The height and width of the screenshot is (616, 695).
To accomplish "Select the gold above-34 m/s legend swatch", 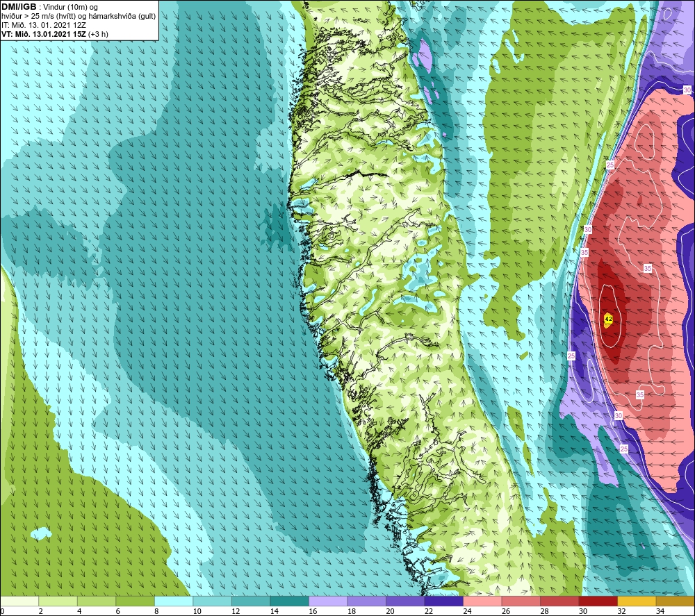I will pyautogui.click(x=675, y=601).
